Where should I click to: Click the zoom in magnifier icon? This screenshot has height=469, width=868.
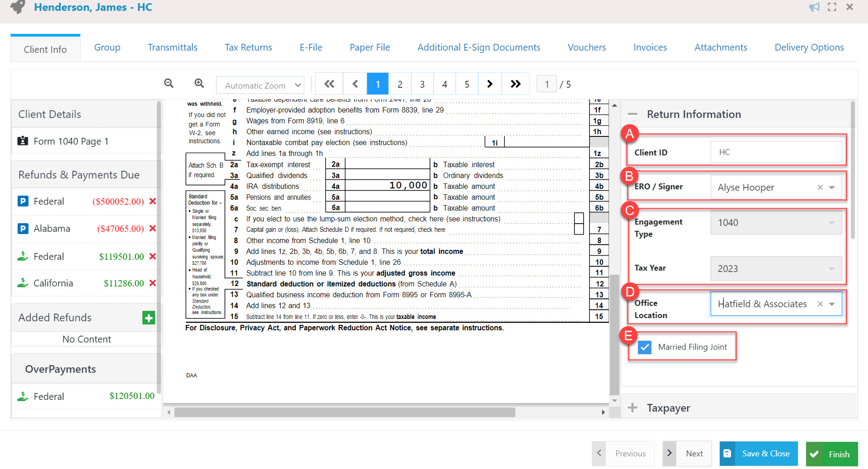point(199,84)
